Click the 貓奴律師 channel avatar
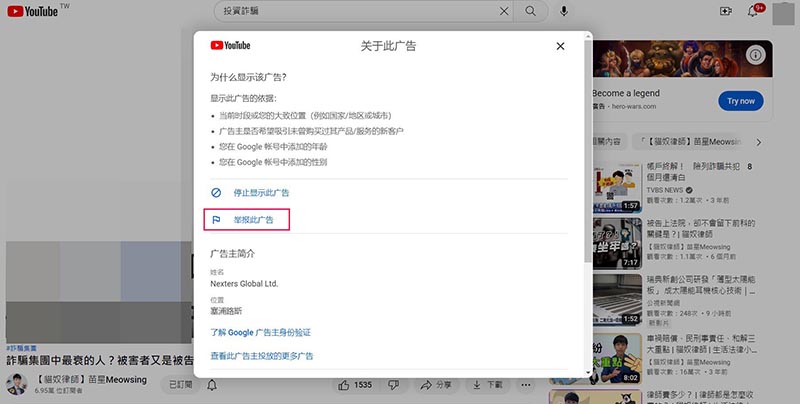800x404 pixels. pos(16,384)
